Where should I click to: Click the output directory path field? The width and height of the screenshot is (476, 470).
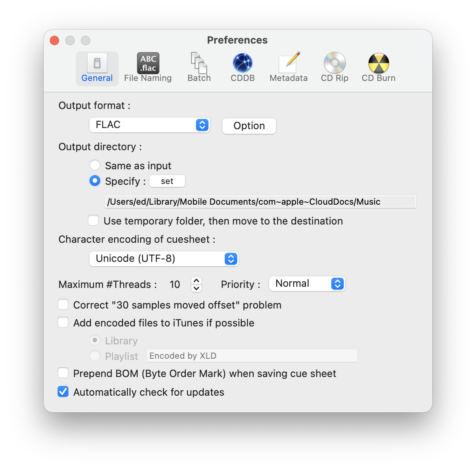261,202
